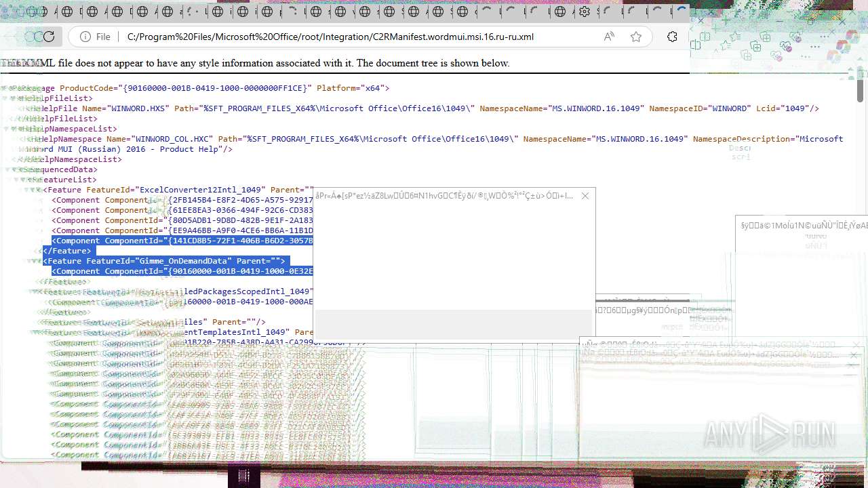Screen dimensions: 868x488
Task: Click Component line starting {61EE8EA3-0366
Action: pos(182,210)
